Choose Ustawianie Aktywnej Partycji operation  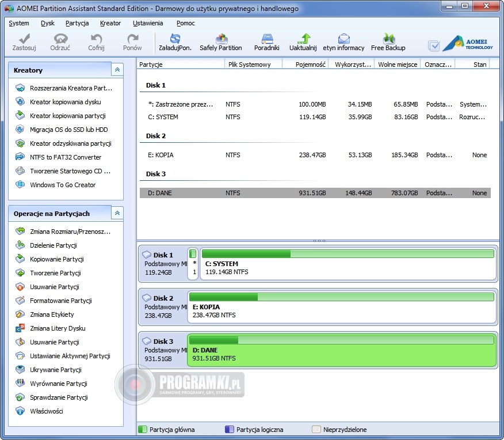[63, 356]
